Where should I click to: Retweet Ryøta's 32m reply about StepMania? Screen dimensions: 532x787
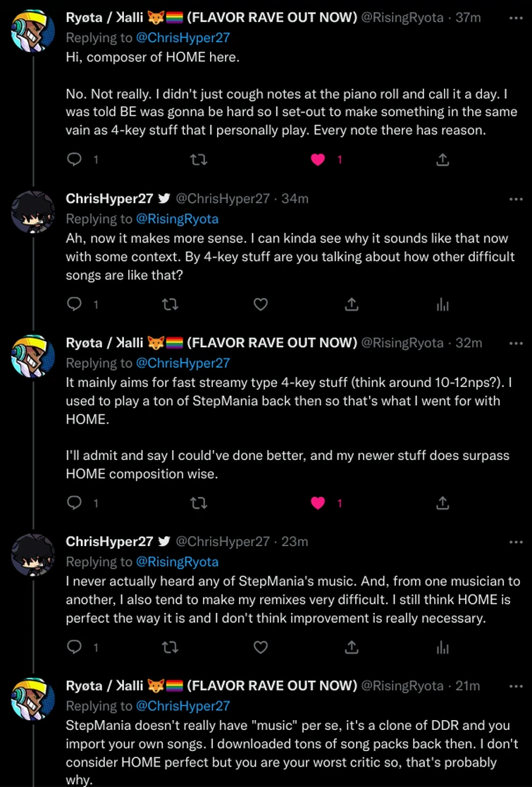pos(198,503)
